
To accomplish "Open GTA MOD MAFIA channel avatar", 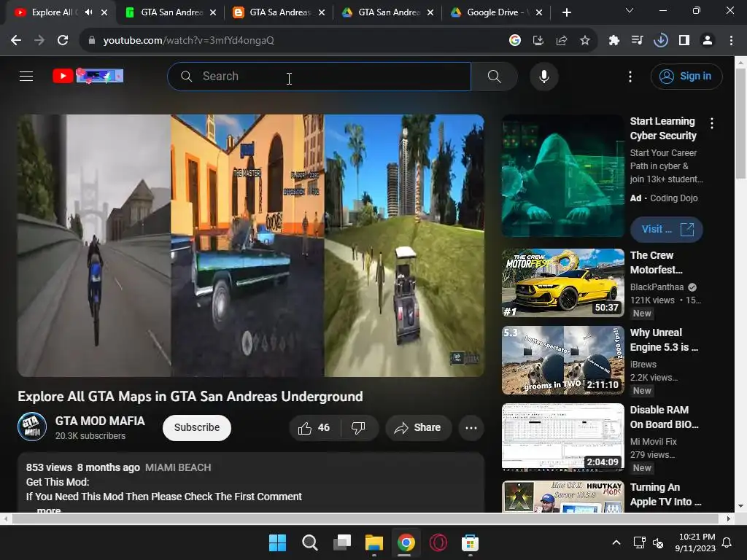I will coord(32,427).
